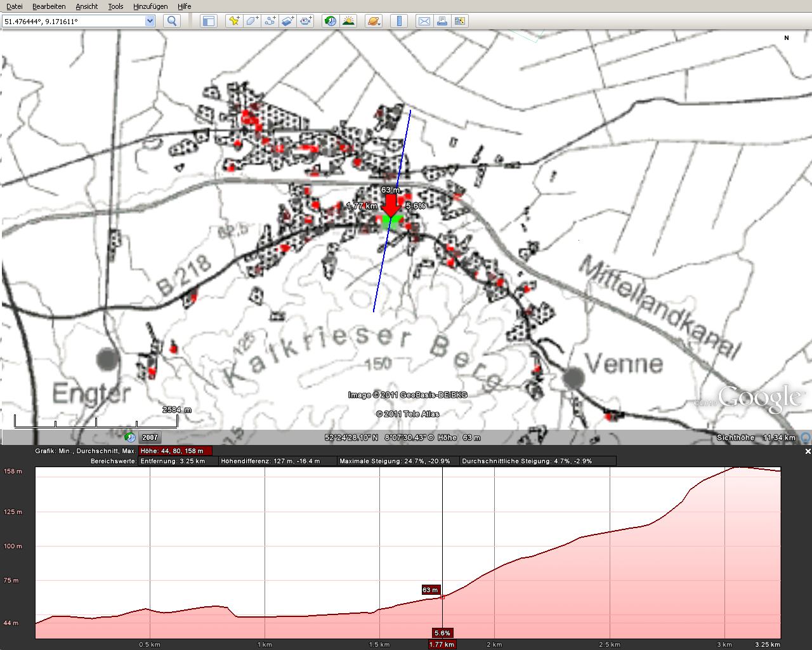812x650 pixels.
Task: Click the view in Google Maps icon
Action: 460,21
